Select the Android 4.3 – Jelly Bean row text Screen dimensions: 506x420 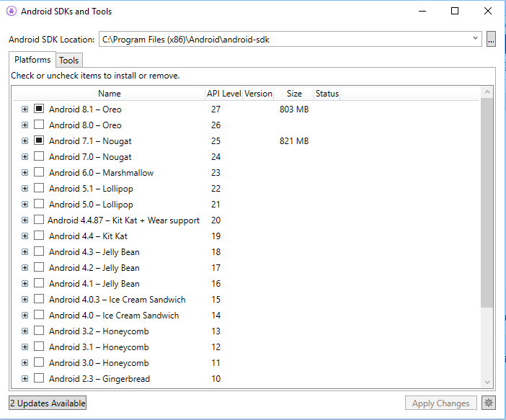coord(94,252)
